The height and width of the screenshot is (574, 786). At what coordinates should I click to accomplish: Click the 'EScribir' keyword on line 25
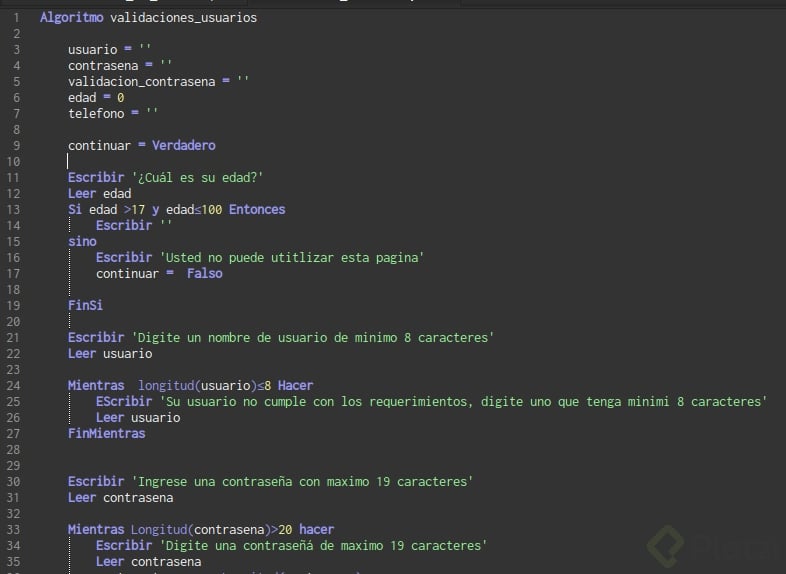point(124,402)
